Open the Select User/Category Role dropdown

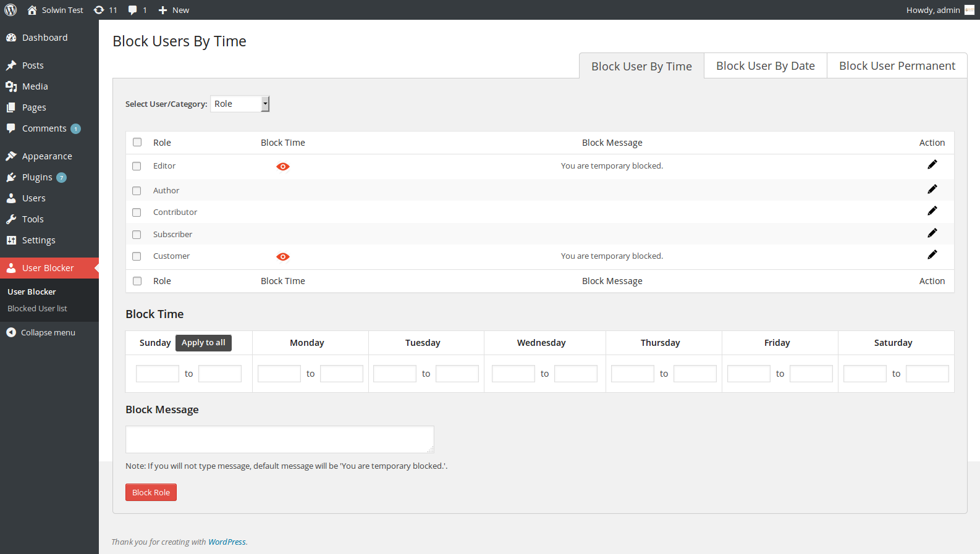[240, 104]
